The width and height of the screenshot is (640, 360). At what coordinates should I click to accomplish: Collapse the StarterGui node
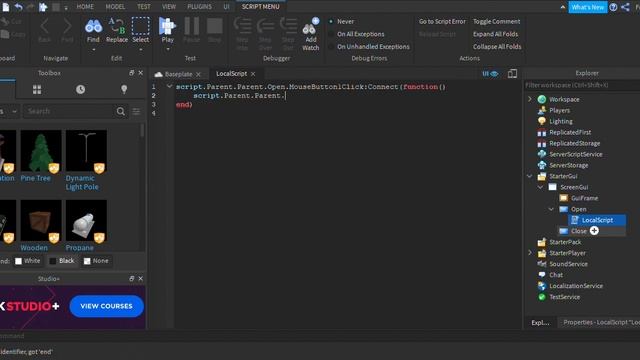(530, 176)
